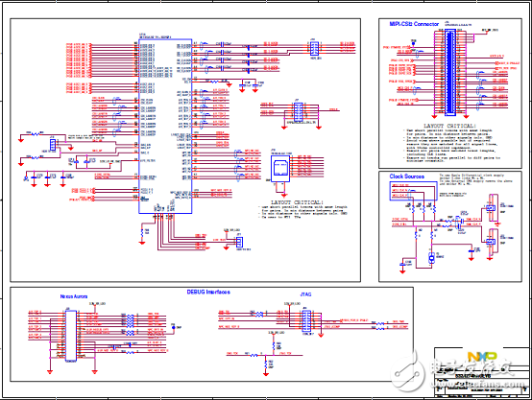Screen dimensions: 532x400
Task: Select the large main IC block outline
Action: pyautogui.click(x=165, y=126)
